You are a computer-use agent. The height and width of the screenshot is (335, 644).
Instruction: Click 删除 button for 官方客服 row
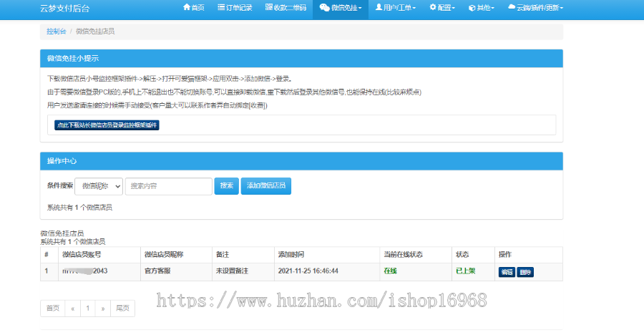click(x=525, y=272)
